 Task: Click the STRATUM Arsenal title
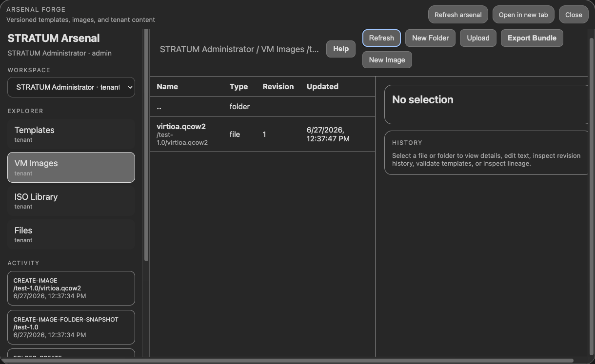54,38
